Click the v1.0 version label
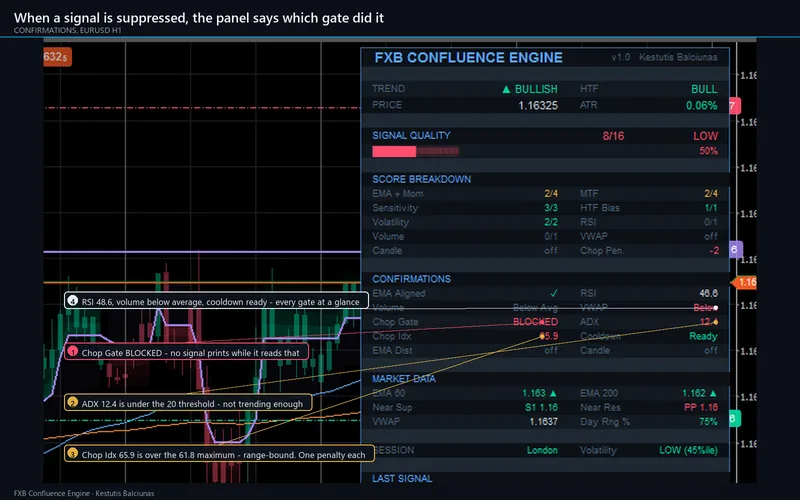The width and height of the screenshot is (800, 500). (620, 57)
